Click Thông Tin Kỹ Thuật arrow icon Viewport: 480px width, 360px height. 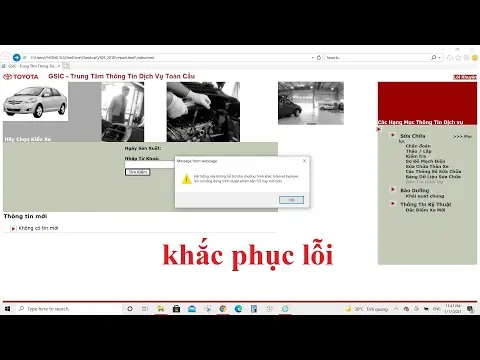pyautogui.click(x=393, y=203)
